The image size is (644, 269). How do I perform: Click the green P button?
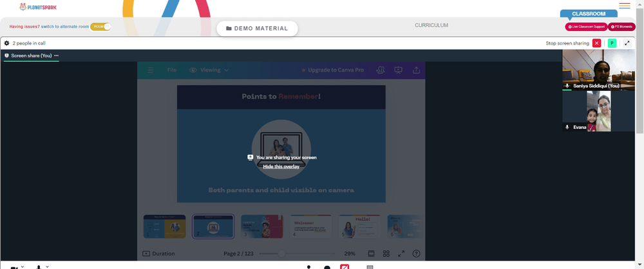(x=612, y=43)
